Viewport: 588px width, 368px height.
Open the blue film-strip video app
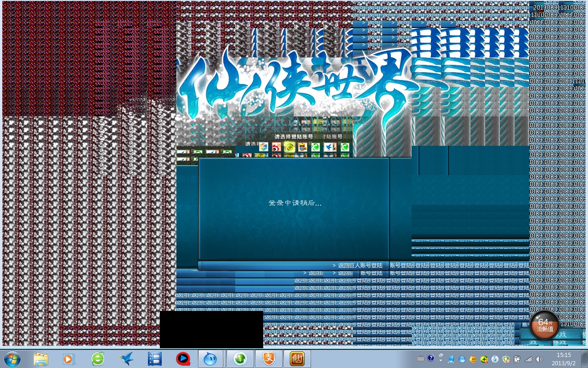click(155, 359)
